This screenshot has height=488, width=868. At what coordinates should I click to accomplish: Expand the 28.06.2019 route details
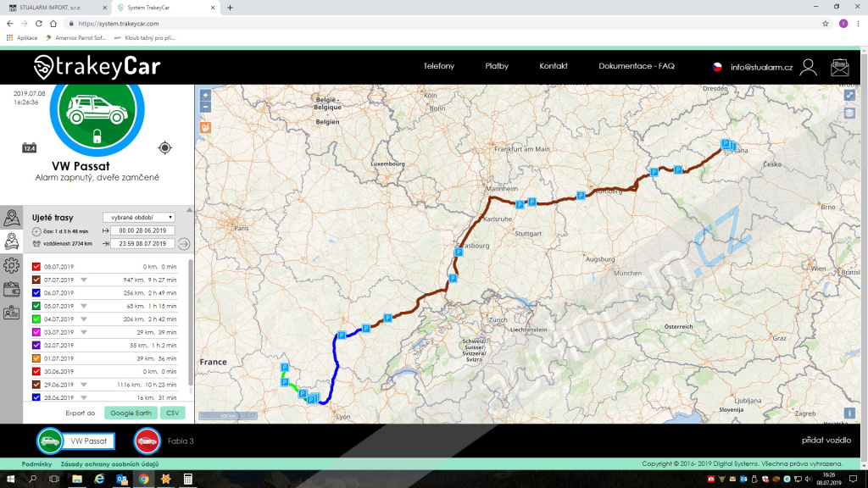tap(84, 398)
